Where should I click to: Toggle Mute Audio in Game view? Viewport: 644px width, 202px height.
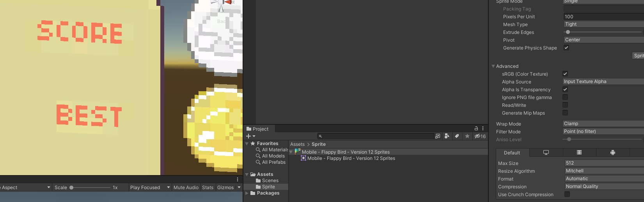186,188
